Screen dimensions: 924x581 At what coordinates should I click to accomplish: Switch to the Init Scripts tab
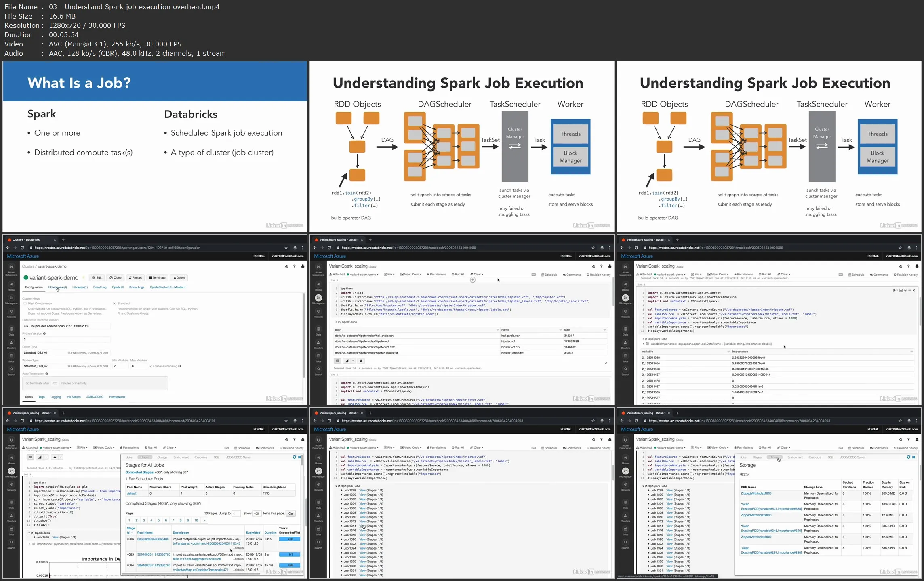(x=74, y=397)
